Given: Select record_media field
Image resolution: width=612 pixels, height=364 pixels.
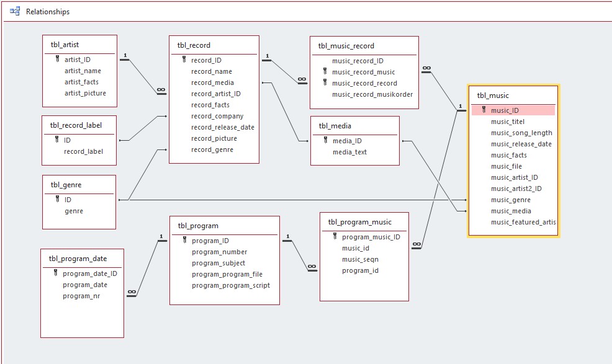Looking at the screenshot, I should coord(212,82).
